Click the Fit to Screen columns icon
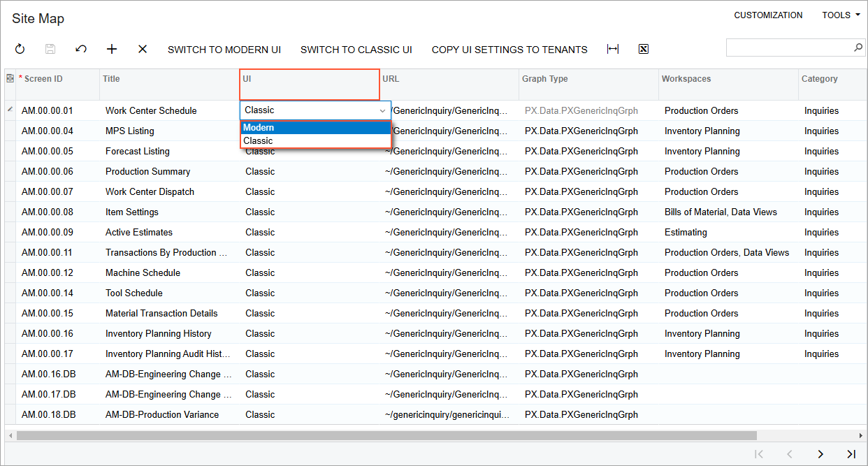The height and width of the screenshot is (466, 868). [613, 49]
